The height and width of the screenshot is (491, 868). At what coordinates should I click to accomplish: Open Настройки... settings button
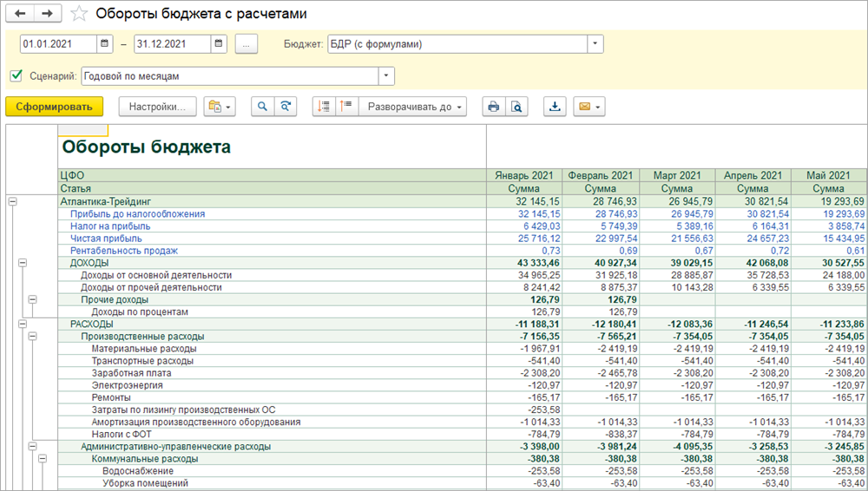click(x=157, y=107)
